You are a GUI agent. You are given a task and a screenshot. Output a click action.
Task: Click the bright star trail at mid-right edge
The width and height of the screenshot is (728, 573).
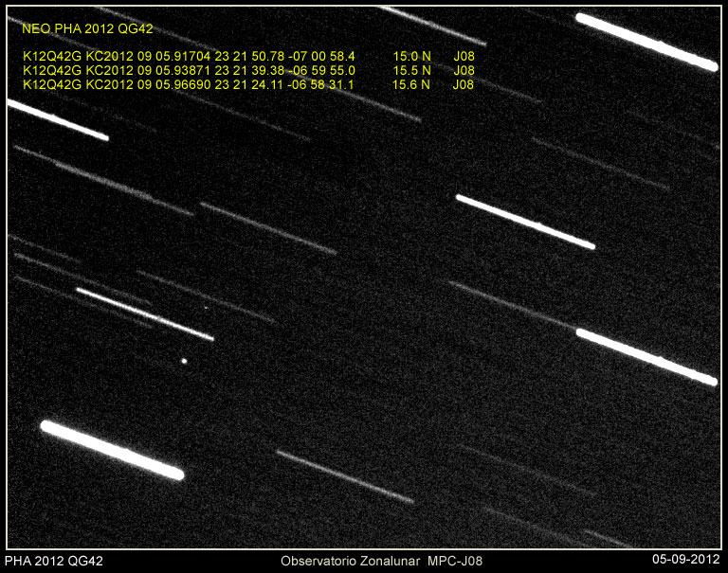646,356
